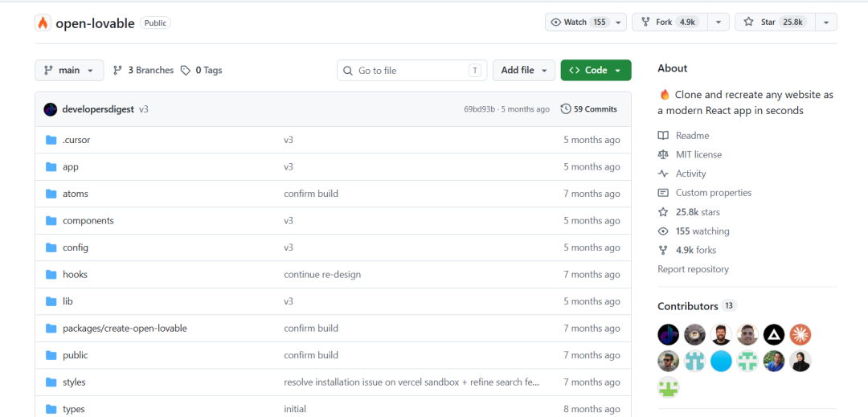This screenshot has width=868, height=417.
Task: Click the folder icon beside lib
Action: click(51, 301)
